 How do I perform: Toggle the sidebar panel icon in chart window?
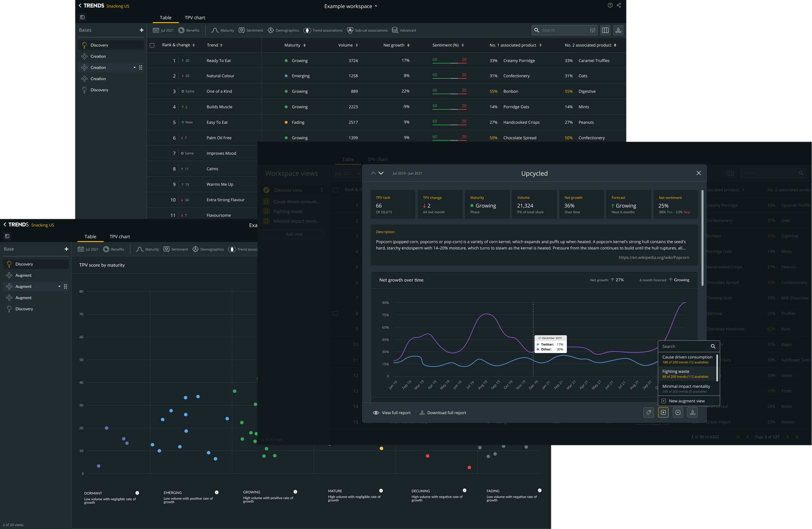[x=7, y=236]
